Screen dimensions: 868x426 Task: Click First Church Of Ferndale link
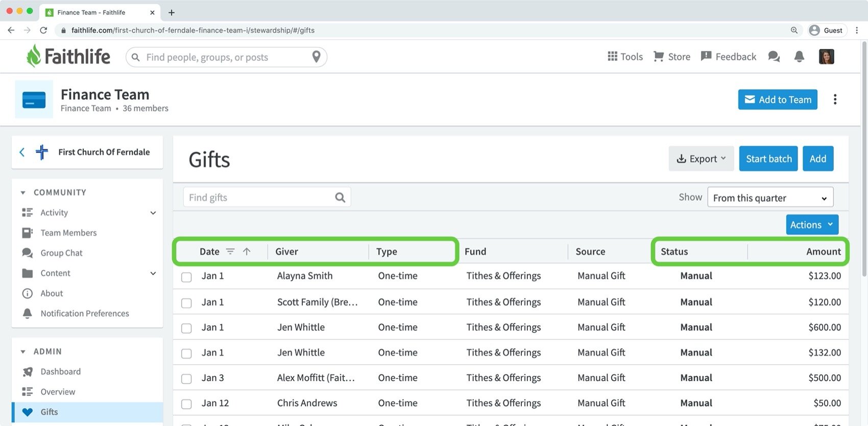point(104,152)
